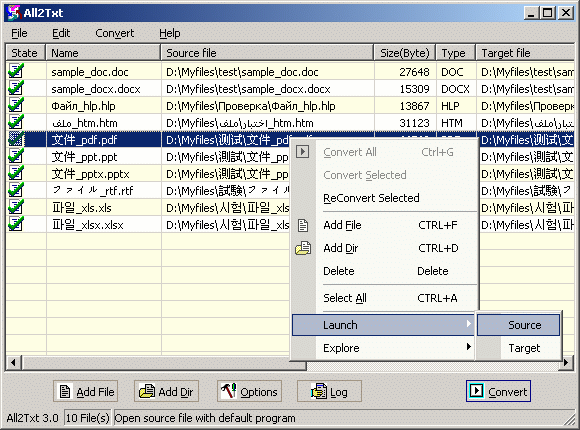
Task: Toggle state checkbox for 파일_xlsx.xlsx
Action: [x=16, y=224]
